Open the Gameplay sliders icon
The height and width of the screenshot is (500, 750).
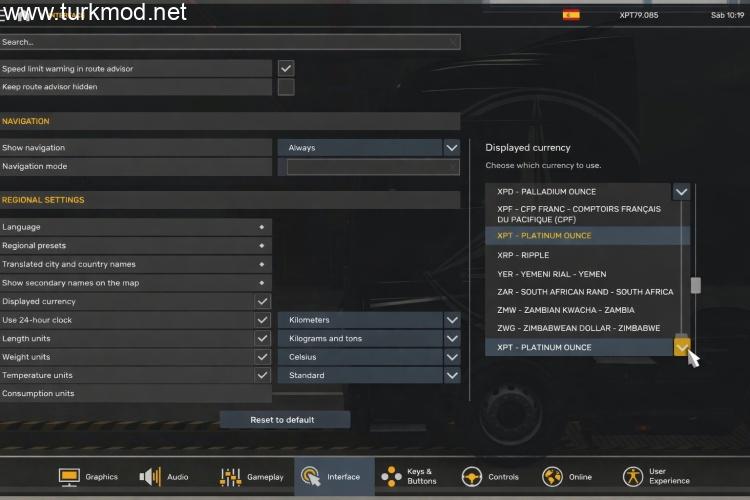[x=230, y=477]
